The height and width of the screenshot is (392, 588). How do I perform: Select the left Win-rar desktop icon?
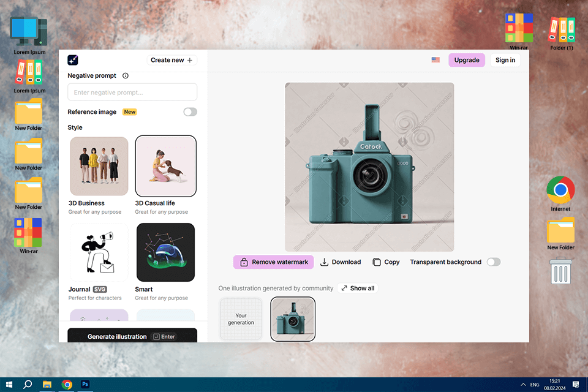pos(29,236)
